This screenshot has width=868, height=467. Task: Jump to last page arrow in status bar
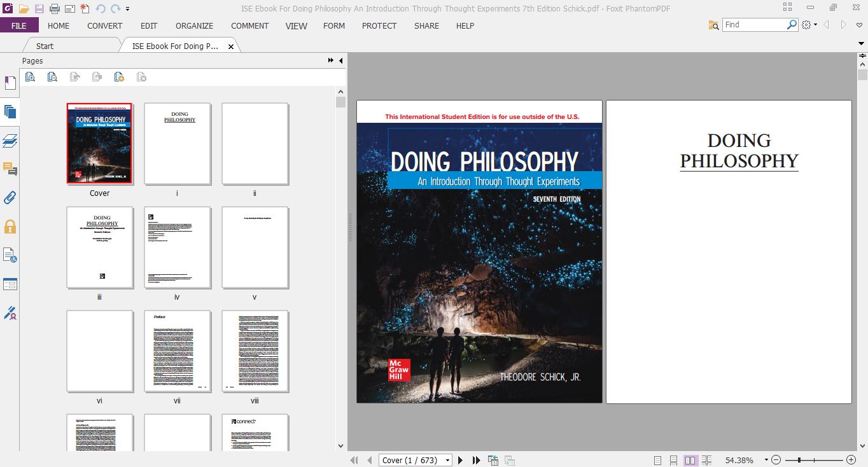[476, 460]
